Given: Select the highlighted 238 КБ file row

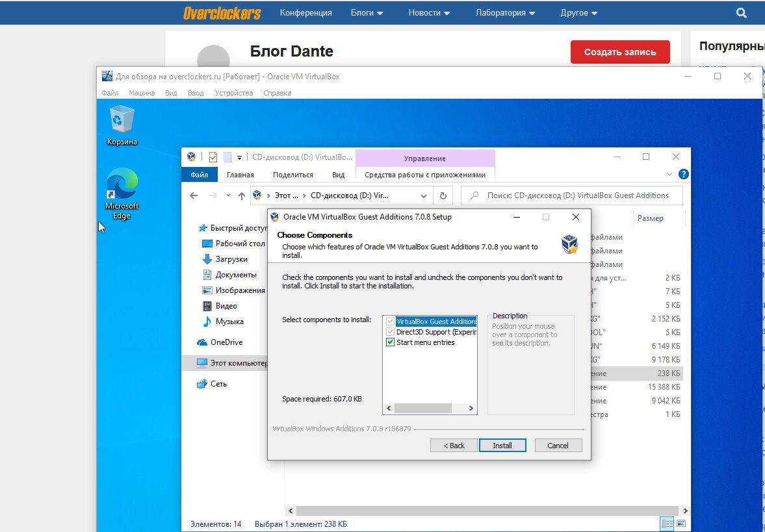Looking at the screenshot, I should (636, 374).
